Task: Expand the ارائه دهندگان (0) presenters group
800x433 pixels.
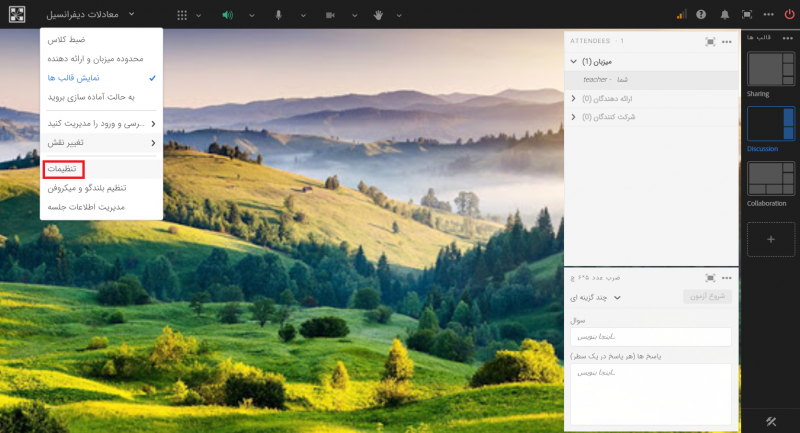Action: (574, 98)
